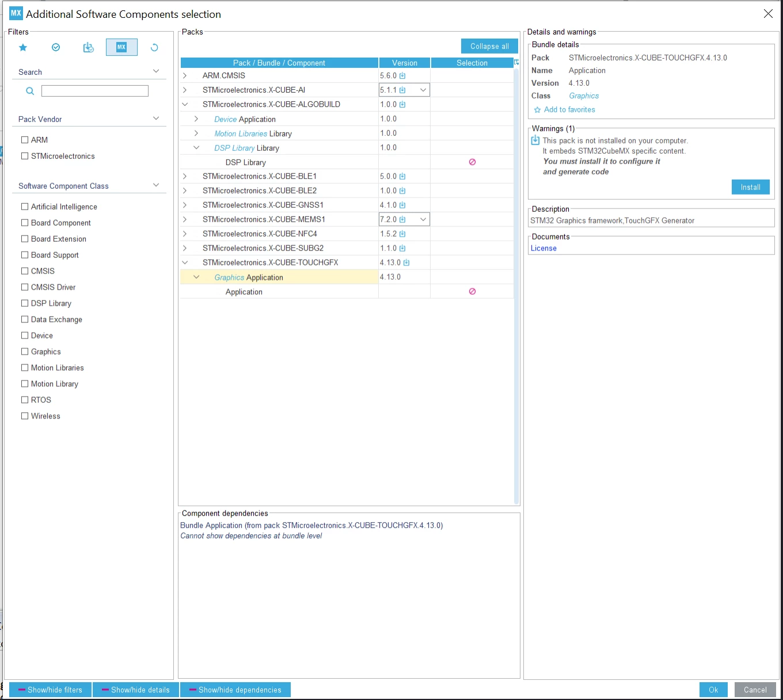Click the pack-not-installed warning icon

point(535,140)
